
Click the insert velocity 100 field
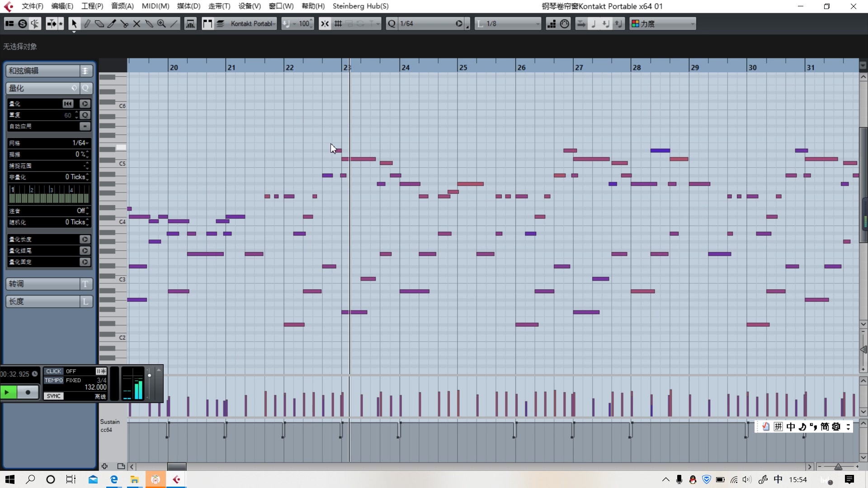(x=303, y=24)
